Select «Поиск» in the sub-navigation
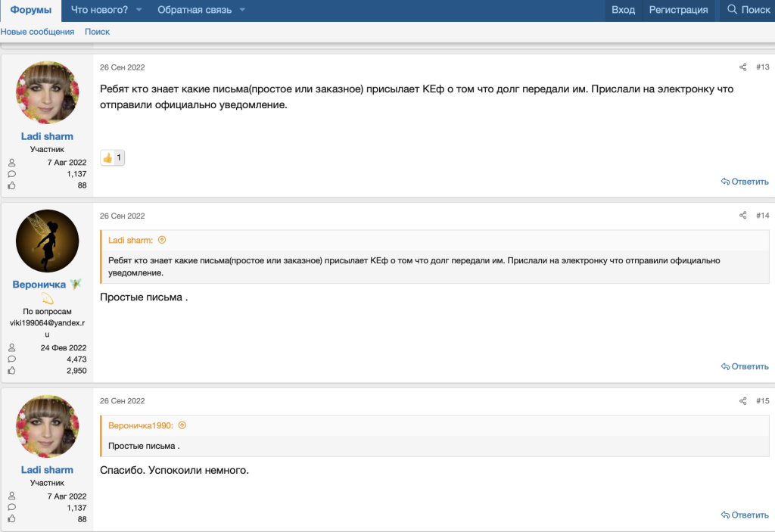The width and height of the screenshot is (775, 532). coord(97,32)
